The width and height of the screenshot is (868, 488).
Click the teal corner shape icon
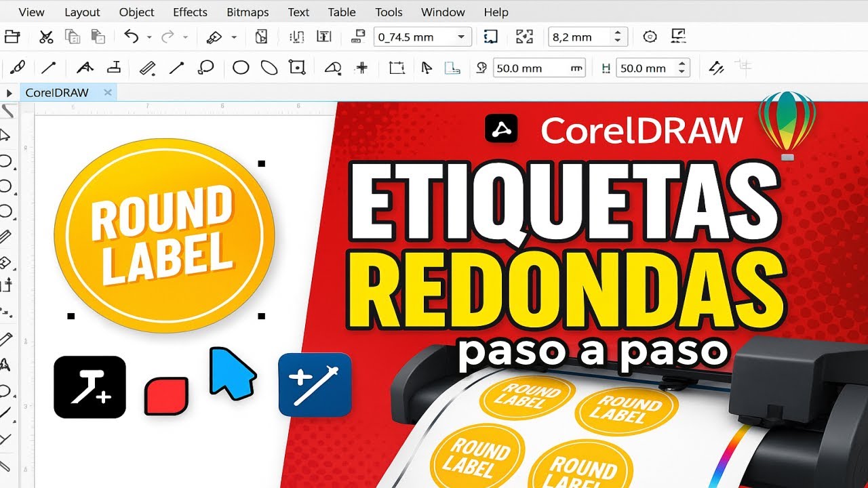[x=452, y=68]
